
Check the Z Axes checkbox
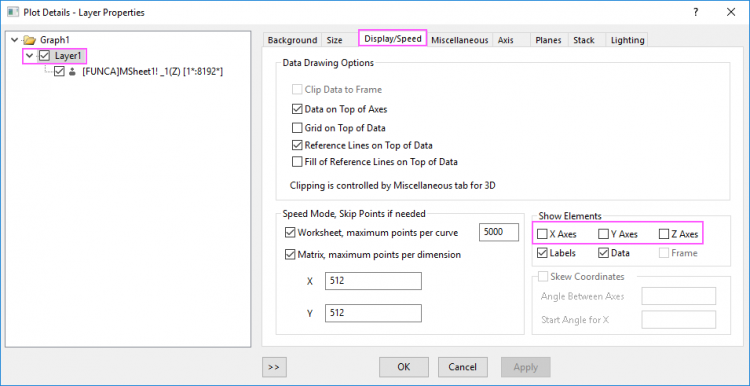pyautogui.click(x=663, y=234)
